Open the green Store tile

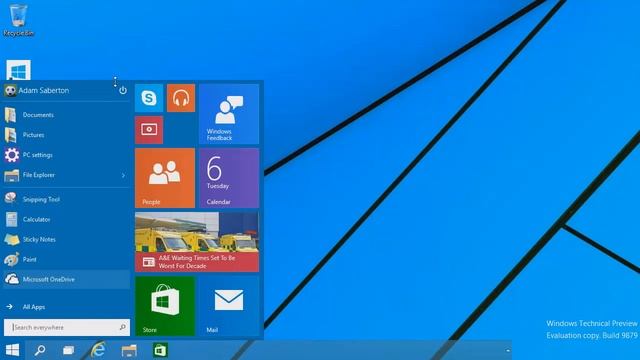[x=165, y=306]
